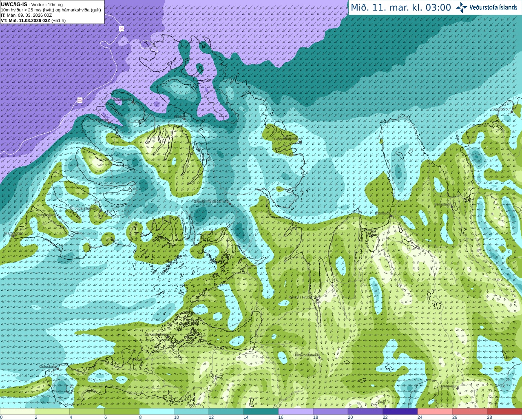Select the Reykir í Hrútafirði station label
This screenshot has width=522, height=420.
[302, 297]
